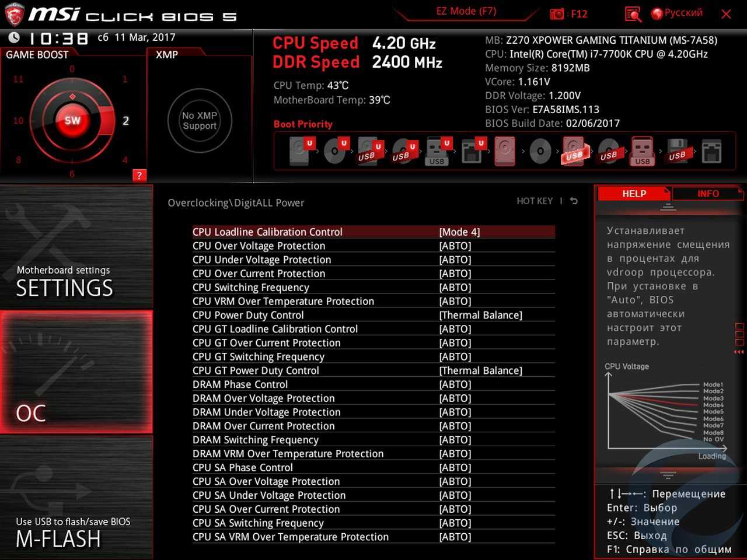Toggle the XMP profile button
This screenshot has height=560, width=747.
(200, 121)
